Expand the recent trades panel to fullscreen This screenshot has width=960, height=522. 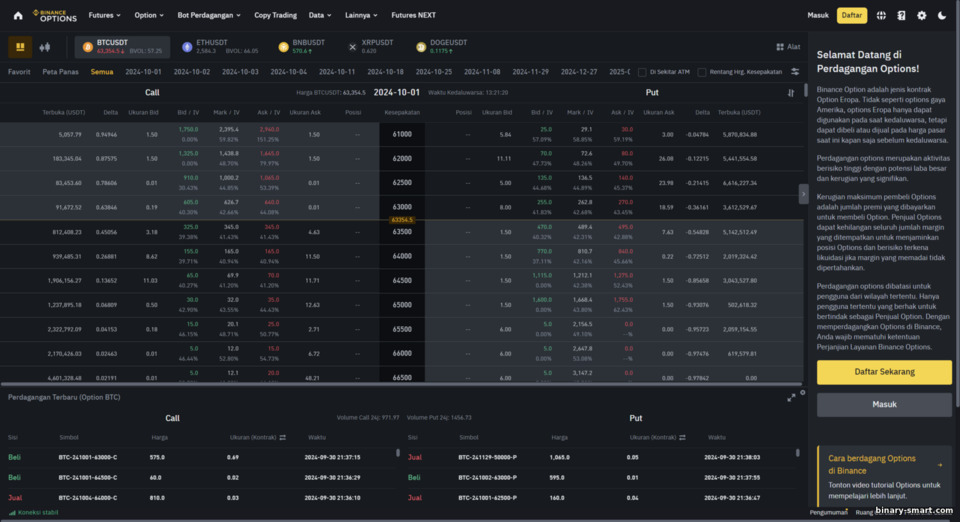point(791,398)
